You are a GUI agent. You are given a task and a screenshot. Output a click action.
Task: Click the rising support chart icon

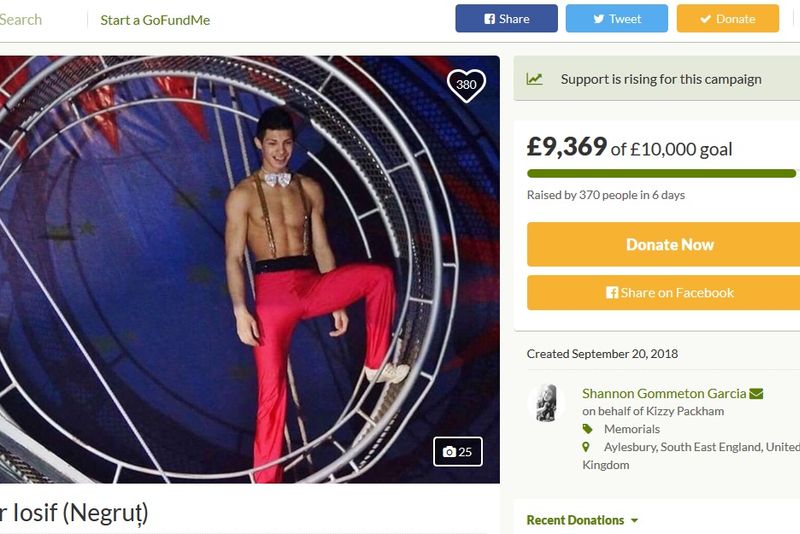pos(535,79)
